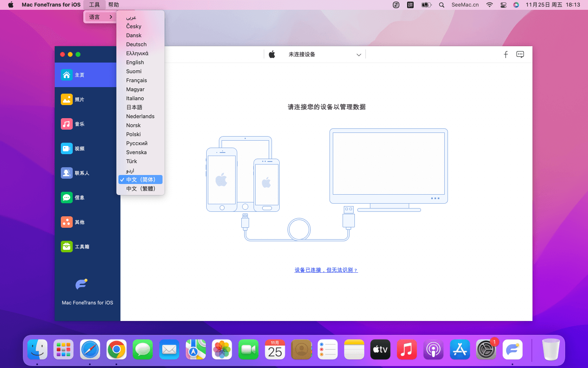Choose Česky from the language list

pyautogui.click(x=140, y=27)
